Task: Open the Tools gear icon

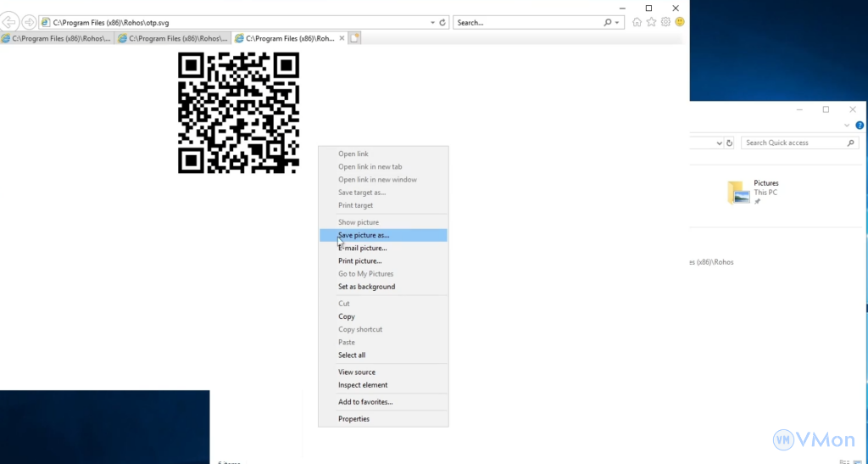Action: click(665, 22)
